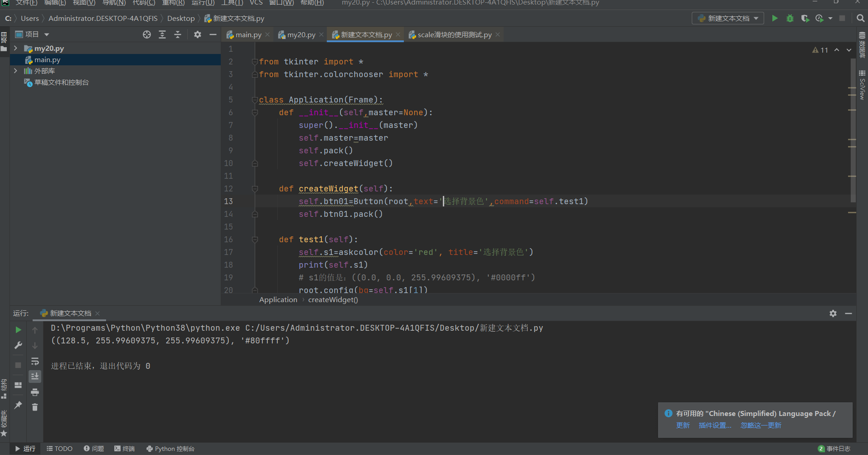Expand the 外部库 node
This screenshot has width=868, height=455.
point(15,71)
